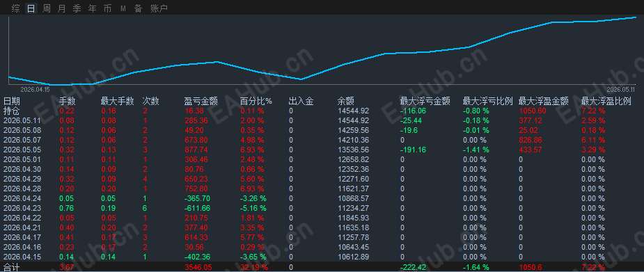This screenshot has width=644, height=272.
Task: Click the 最大浮盈金额 column header
Action: [543, 102]
